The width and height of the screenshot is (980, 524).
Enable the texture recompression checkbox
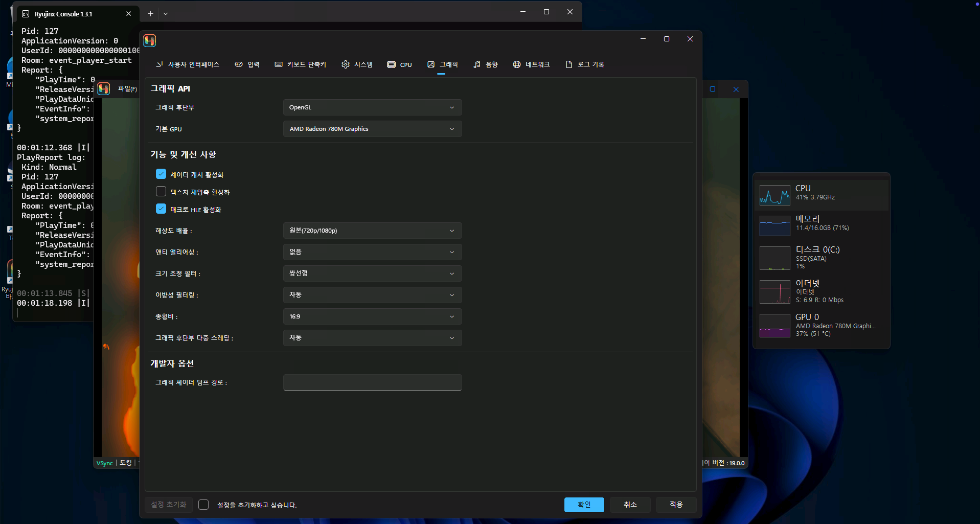click(x=161, y=192)
